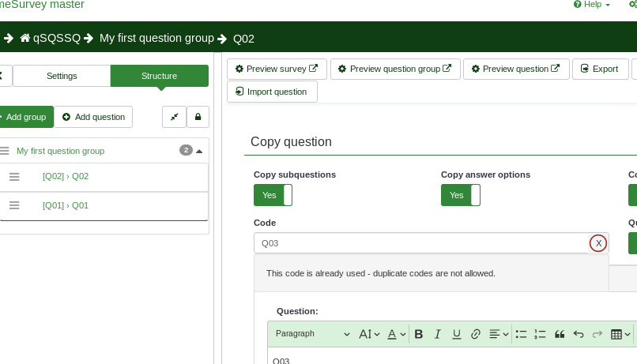637x364 pixels.
Task: Open the font color picker
Action: [x=396, y=334]
